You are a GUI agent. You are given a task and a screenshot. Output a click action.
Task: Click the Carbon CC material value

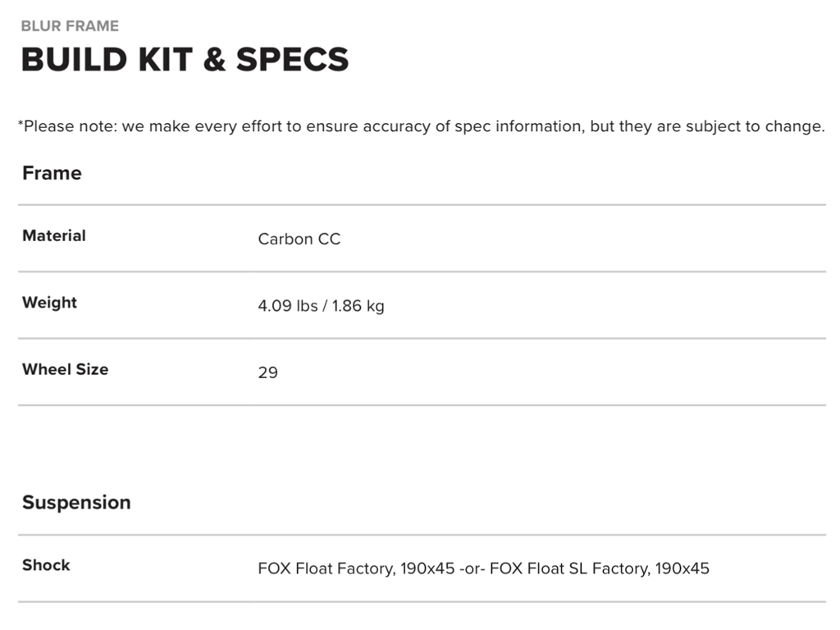click(299, 239)
